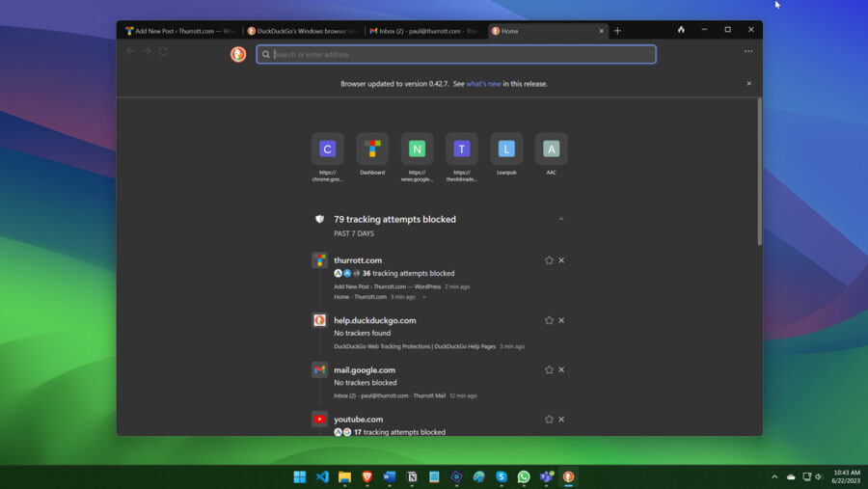This screenshot has height=489, width=868.
Task: Show hidden system tray icons
Action: click(773, 476)
